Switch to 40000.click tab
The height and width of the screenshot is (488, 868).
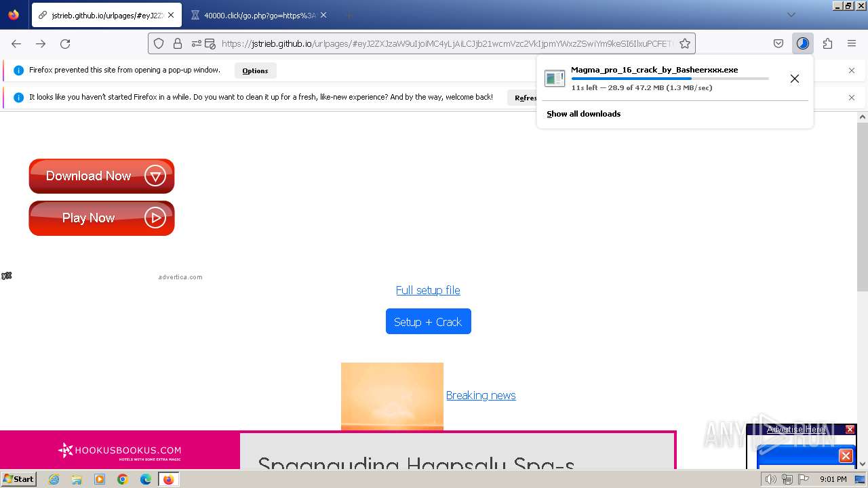(259, 15)
